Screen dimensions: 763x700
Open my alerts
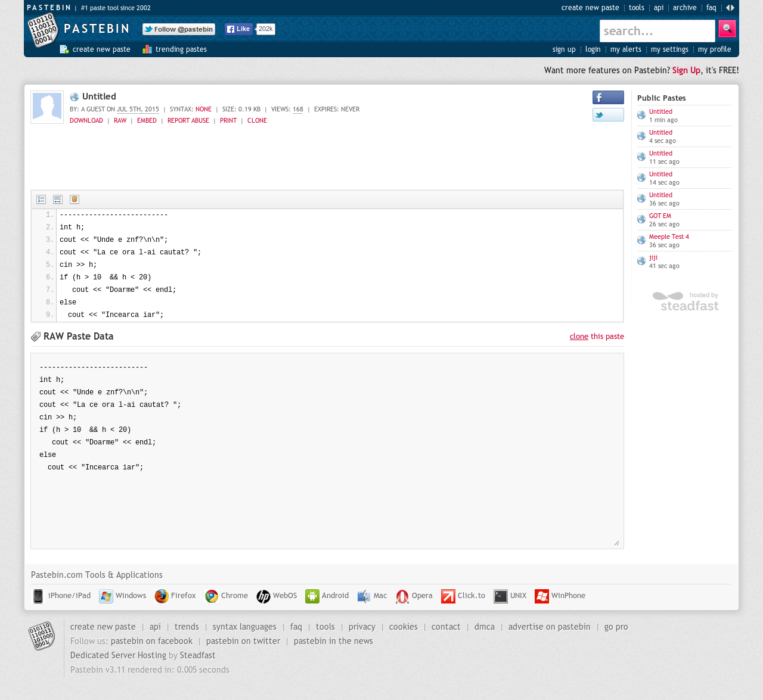(626, 49)
